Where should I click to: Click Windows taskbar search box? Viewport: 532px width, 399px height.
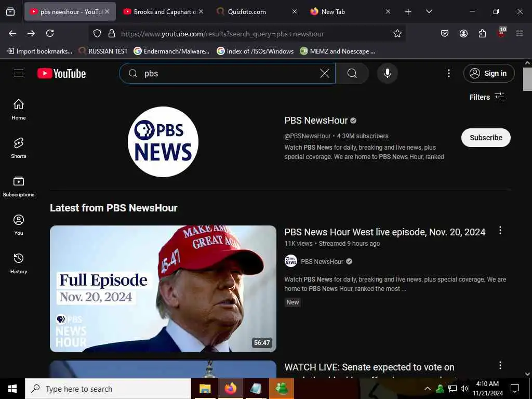108,389
